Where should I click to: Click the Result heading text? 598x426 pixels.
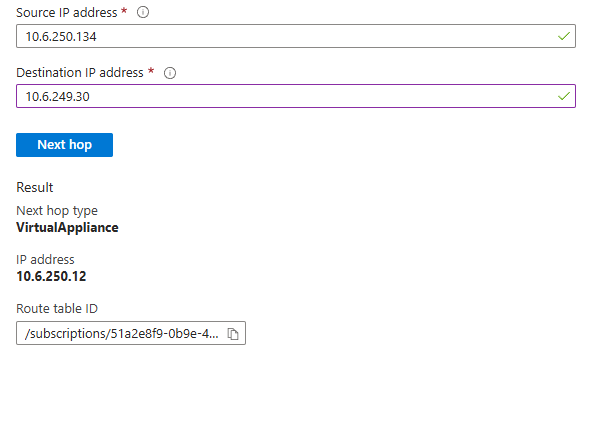(x=35, y=188)
